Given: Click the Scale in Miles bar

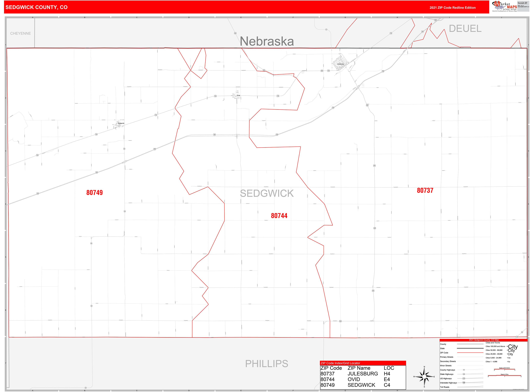Looking at the screenshot, I should tap(504, 376).
